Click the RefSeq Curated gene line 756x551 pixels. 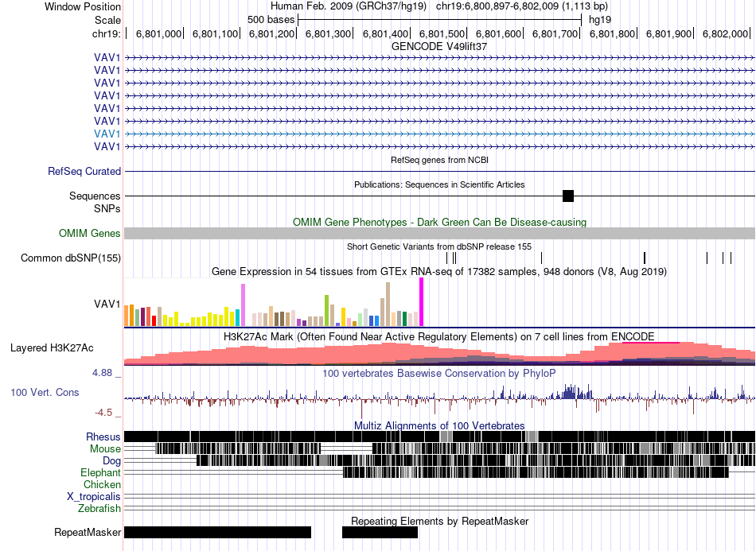click(440, 172)
